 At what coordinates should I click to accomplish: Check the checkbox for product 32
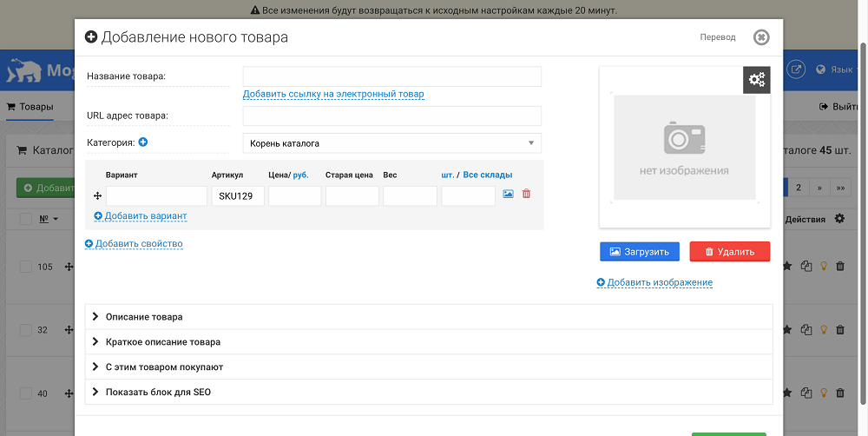point(26,330)
